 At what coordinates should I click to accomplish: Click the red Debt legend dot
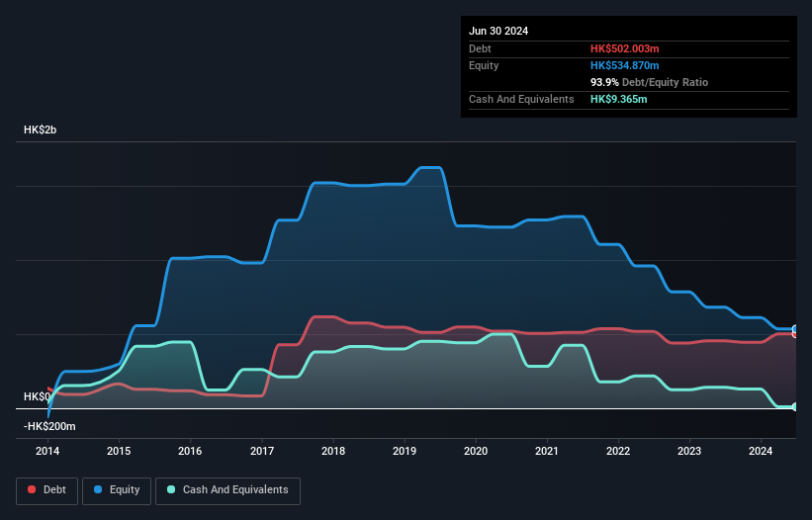32,489
